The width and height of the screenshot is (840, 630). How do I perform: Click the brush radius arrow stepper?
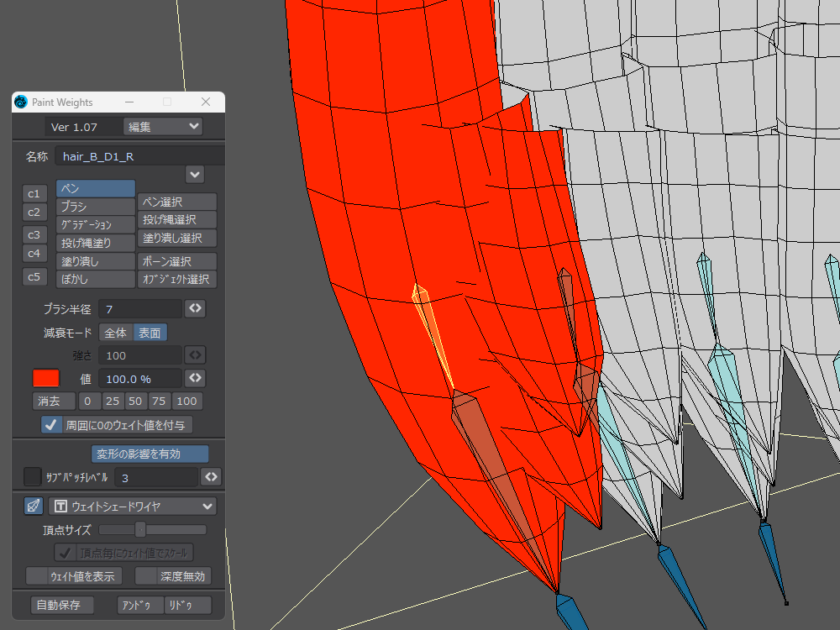(x=195, y=308)
